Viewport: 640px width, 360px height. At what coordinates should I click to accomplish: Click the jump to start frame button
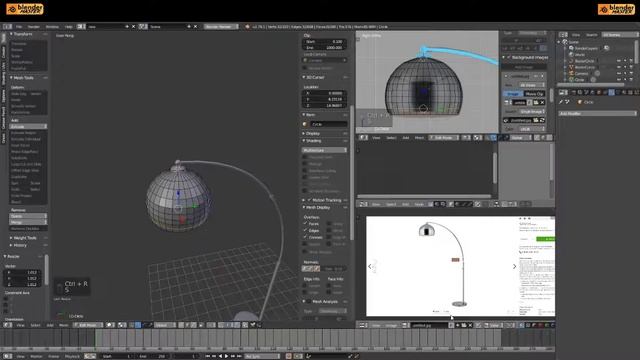208,356
